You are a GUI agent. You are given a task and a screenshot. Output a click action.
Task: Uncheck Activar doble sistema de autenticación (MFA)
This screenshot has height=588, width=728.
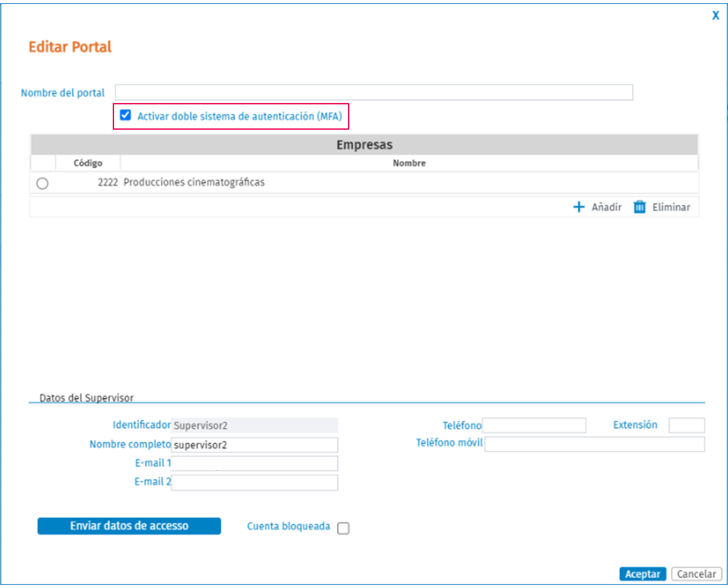125,115
